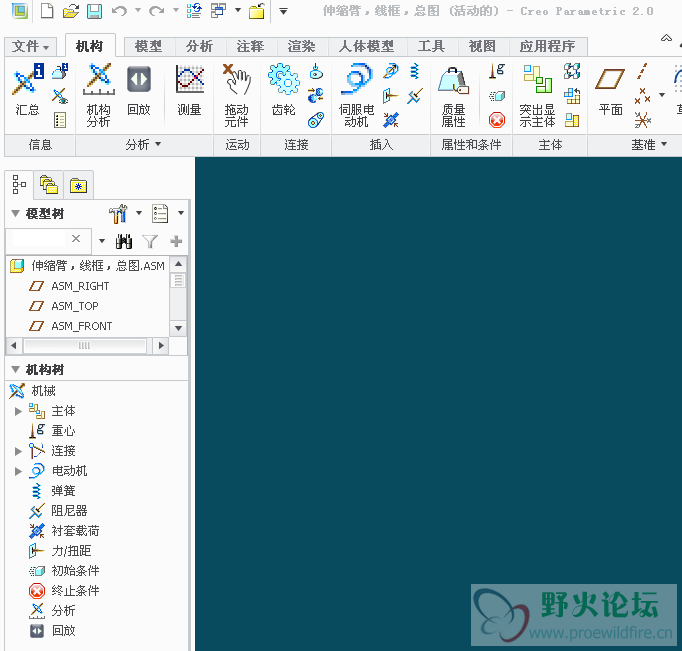
Task: Switch to the 视图 ribbon tab
Action: click(x=482, y=47)
